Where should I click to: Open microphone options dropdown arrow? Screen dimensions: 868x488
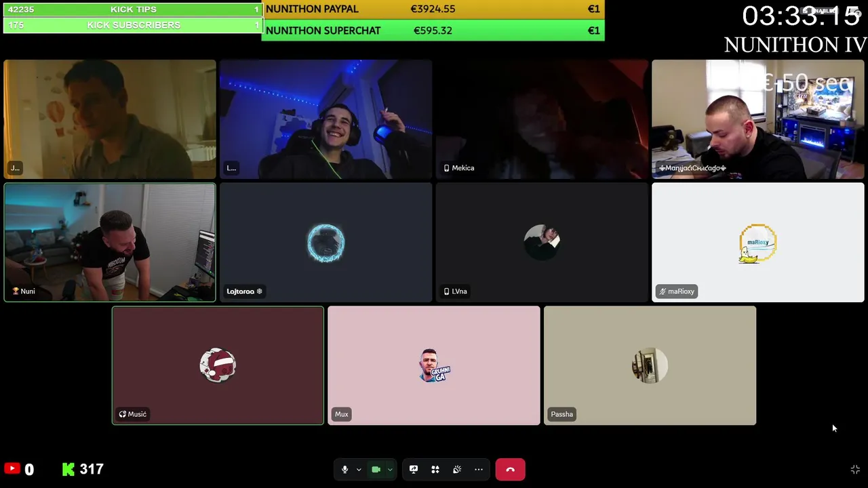[359, 470]
